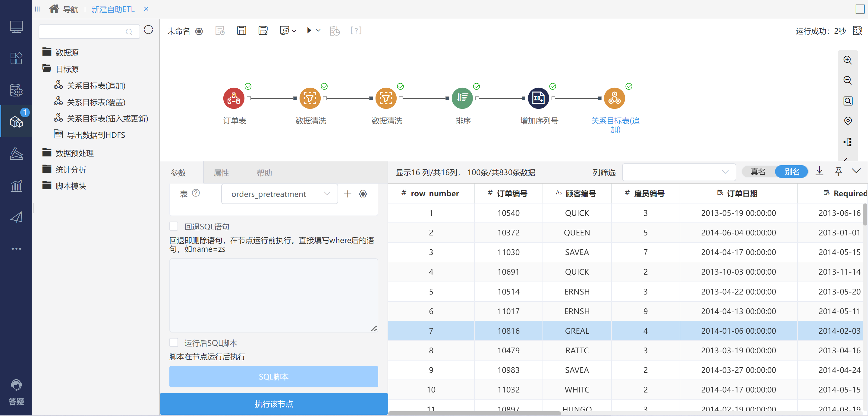Click the 订单表 source node icon
Viewport: 868px width, 416px height.
234,98
